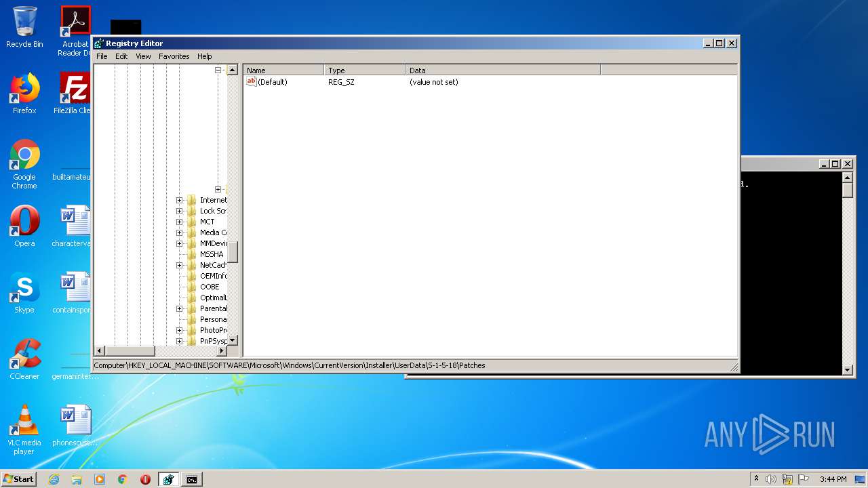Click the tree pane horizontal scrollbar thumb

coord(130,350)
